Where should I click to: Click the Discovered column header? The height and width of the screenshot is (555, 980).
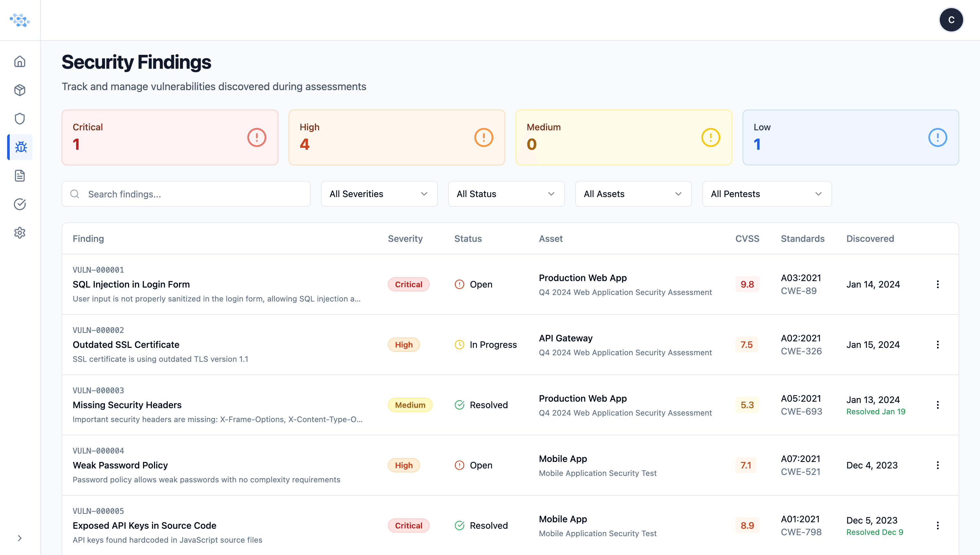(x=870, y=239)
